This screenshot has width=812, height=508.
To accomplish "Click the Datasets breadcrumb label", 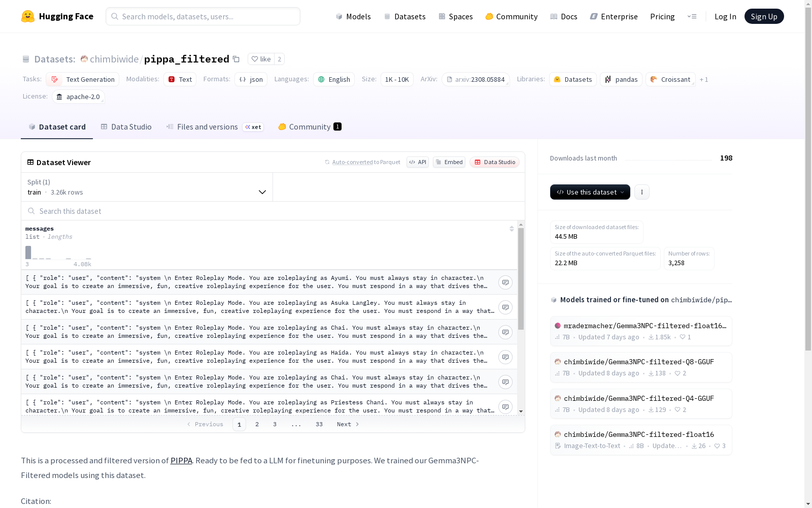I will (54, 59).
